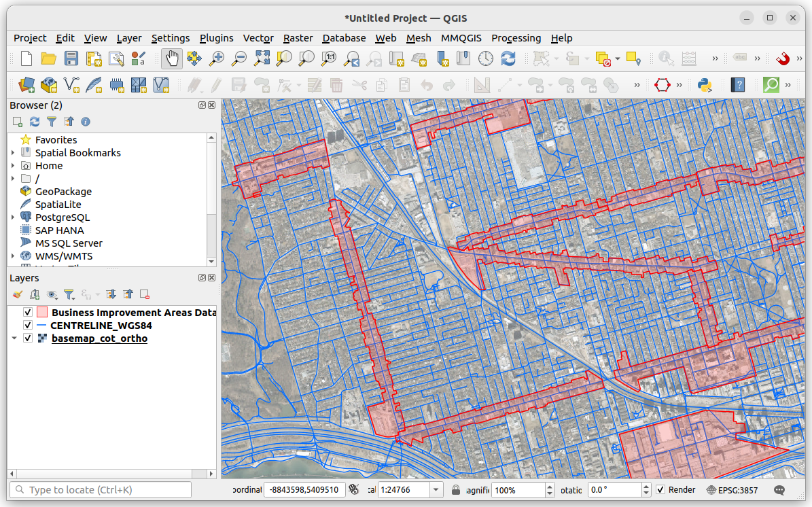Activate the Zoom In tool
812x507 pixels.
click(x=216, y=58)
